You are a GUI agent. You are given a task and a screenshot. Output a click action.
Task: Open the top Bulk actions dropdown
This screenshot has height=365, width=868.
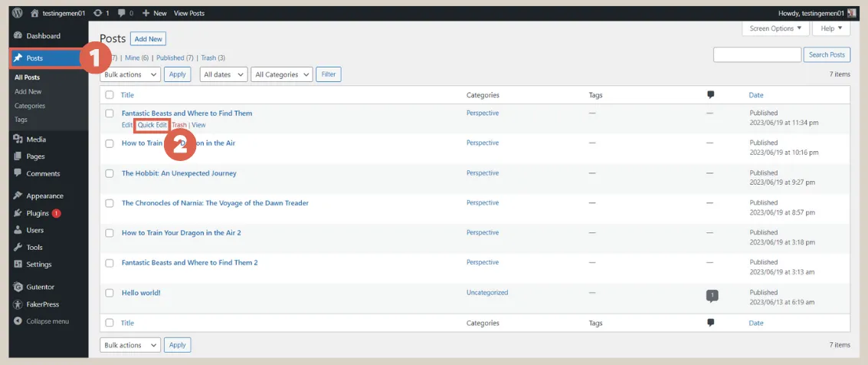130,74
